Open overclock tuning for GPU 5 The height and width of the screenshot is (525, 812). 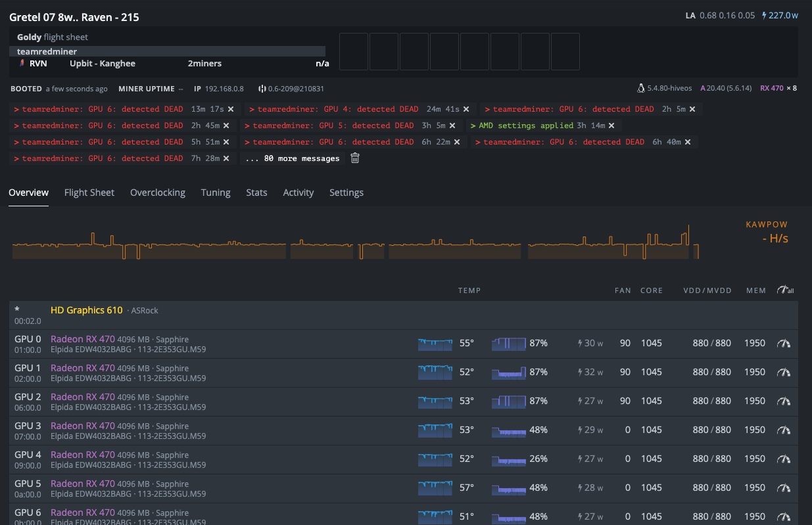pyautogui.click(x=783, y=488)
